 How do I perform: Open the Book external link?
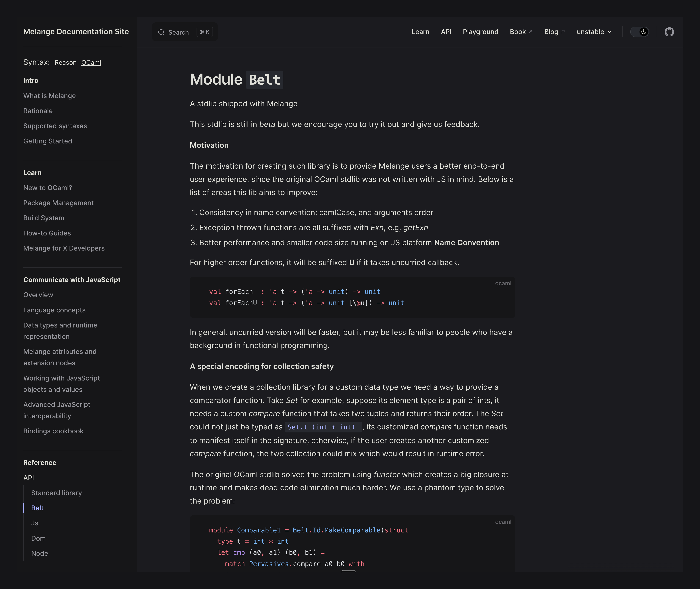tap(521, 32)
